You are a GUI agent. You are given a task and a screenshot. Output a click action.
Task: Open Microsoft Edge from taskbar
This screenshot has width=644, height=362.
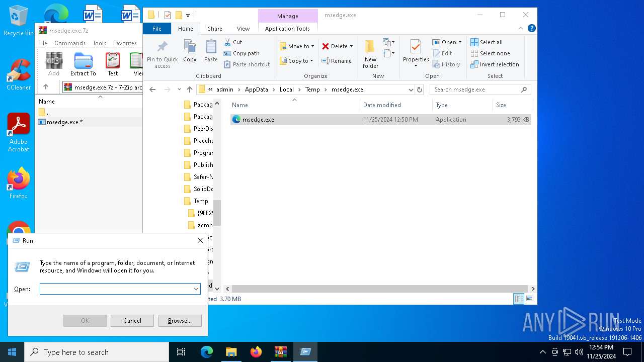207,352
